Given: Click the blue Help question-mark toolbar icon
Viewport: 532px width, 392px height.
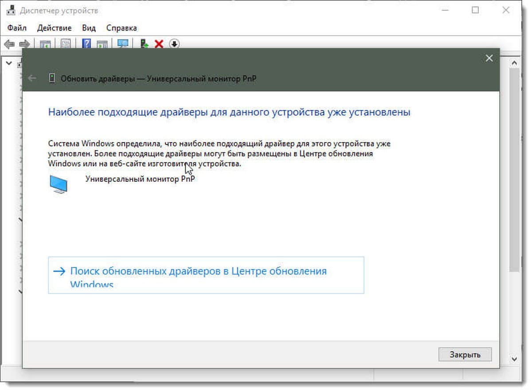Looking at the screenshot, I should click(86, 43).
